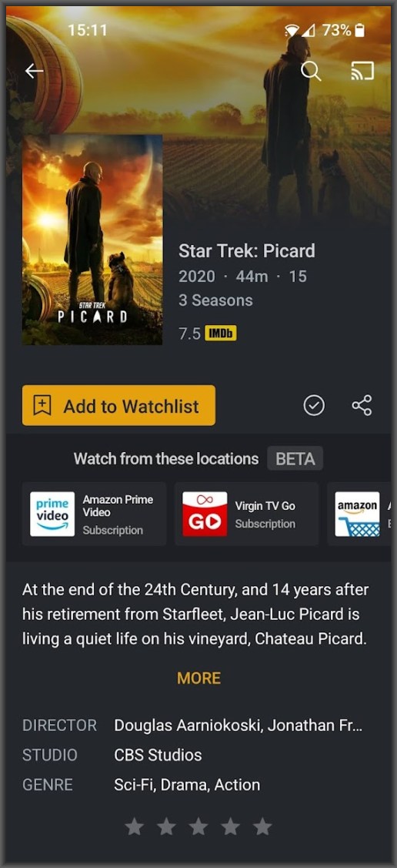This screenshot has width=397, height=868.
Task: Tap the battery status icon
Action: (x=361, y=30)
